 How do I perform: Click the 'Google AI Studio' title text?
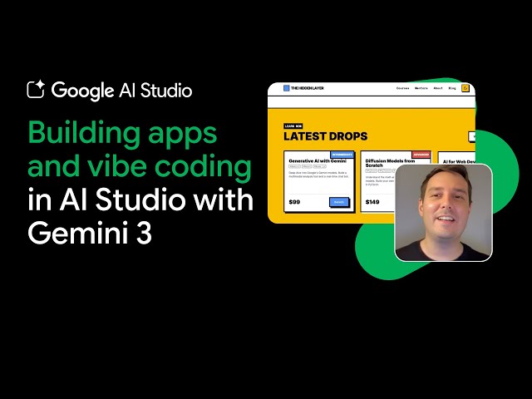coord(122,91)
